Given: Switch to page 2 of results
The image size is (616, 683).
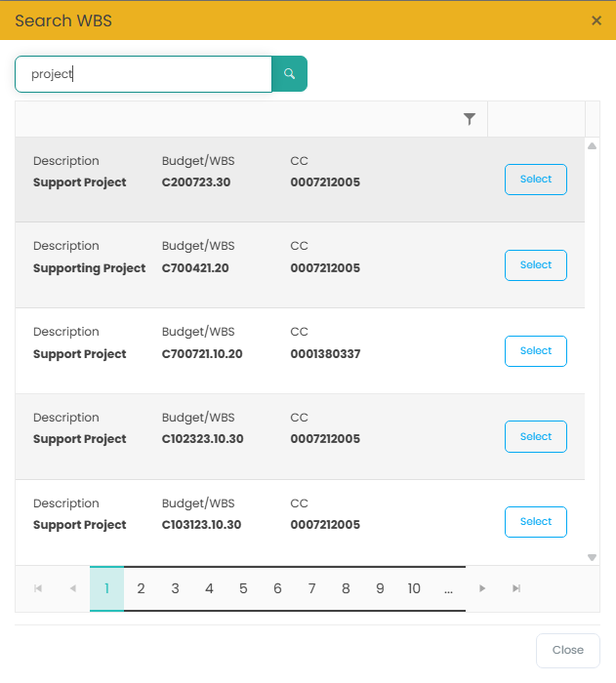Looking at the screenshot, I should [141, 588].
